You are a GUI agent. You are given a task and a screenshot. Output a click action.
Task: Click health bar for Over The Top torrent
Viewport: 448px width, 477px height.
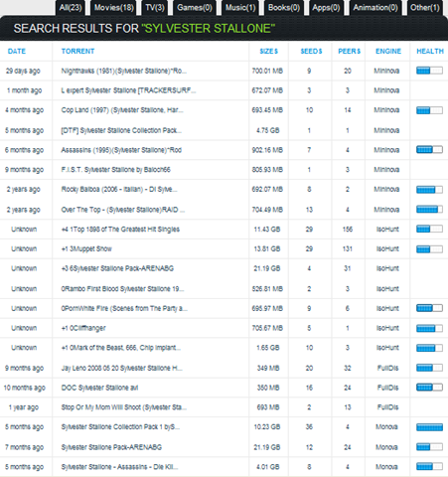[429, 210]
